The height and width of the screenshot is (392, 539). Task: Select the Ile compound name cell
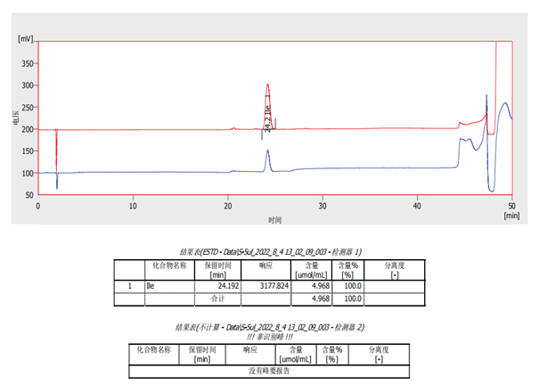[170, 286]
